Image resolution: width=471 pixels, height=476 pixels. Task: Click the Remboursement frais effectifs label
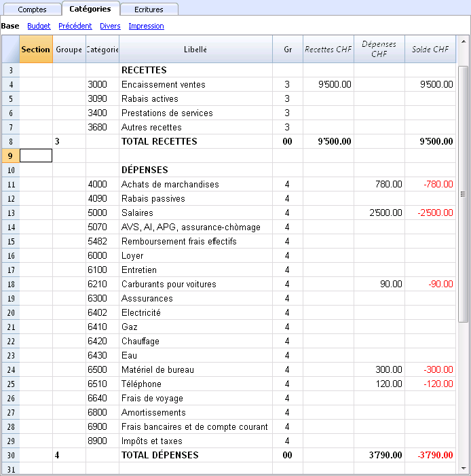(179, 241)
